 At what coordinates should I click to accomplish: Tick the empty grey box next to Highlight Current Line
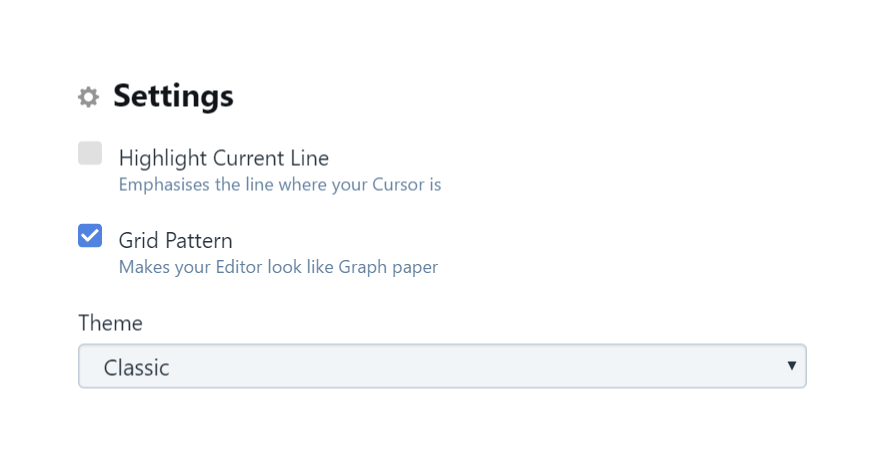[x=90, y=153]
